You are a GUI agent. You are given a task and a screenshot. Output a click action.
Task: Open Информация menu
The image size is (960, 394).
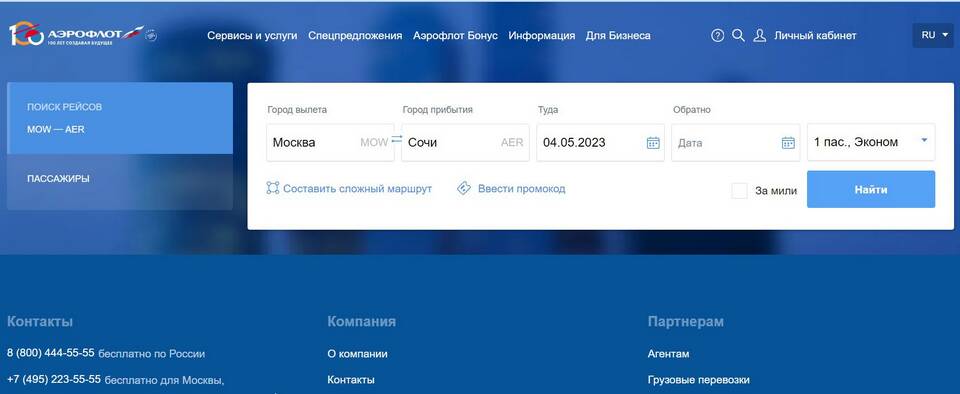(542, 35)
